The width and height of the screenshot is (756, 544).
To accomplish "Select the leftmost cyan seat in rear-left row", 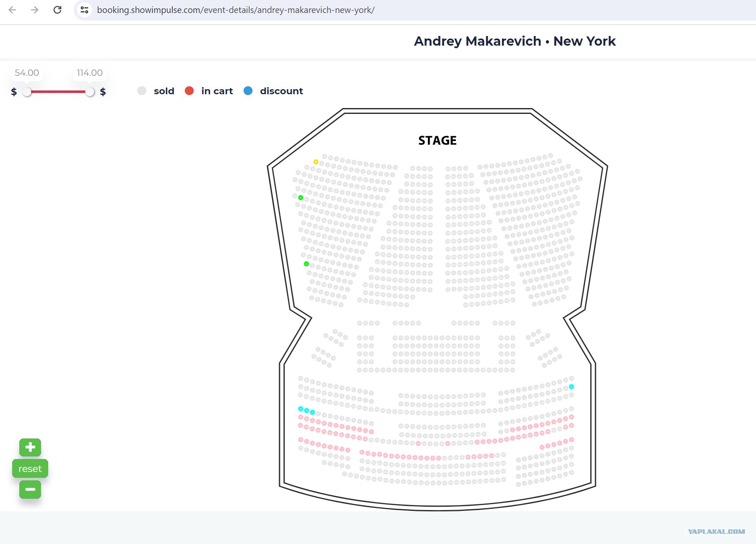I will (x=300, y=409).
